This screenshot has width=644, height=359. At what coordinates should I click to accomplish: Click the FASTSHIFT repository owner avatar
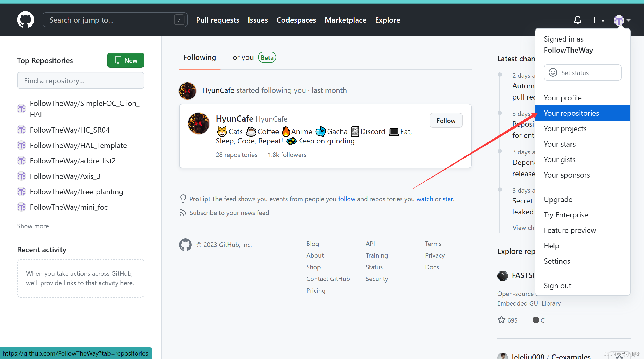click(x=503, y=276)
